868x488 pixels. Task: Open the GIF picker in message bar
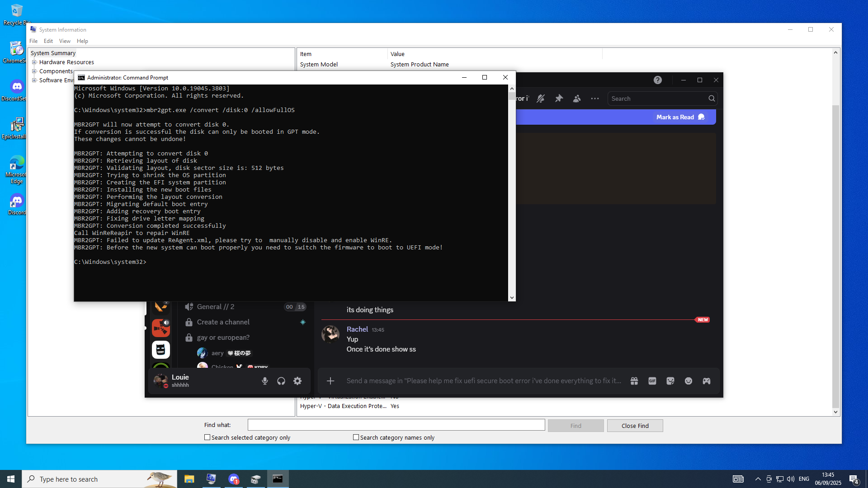coord(652,381)
